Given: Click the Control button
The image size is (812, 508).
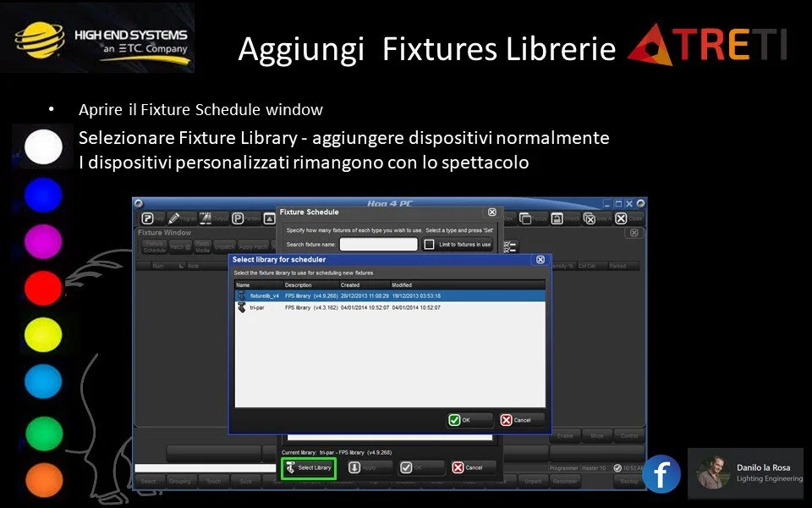Looking at the screenshot, I should point(629,436).
